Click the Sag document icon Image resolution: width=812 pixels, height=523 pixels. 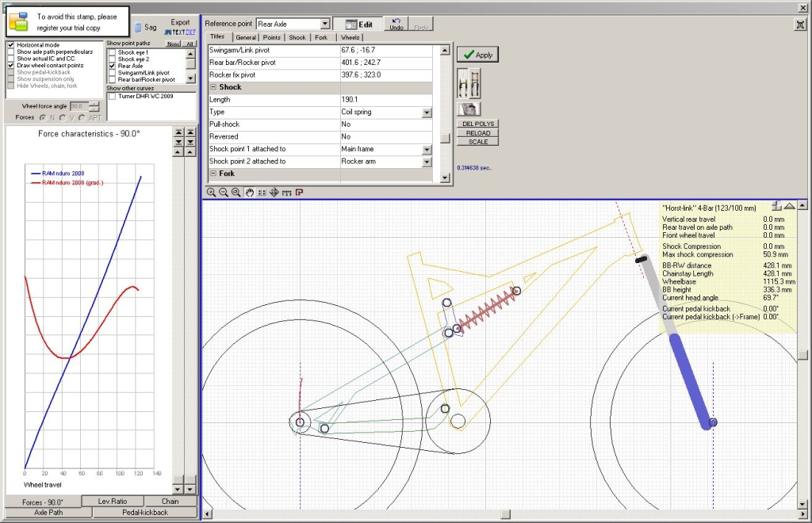point(138,27)
